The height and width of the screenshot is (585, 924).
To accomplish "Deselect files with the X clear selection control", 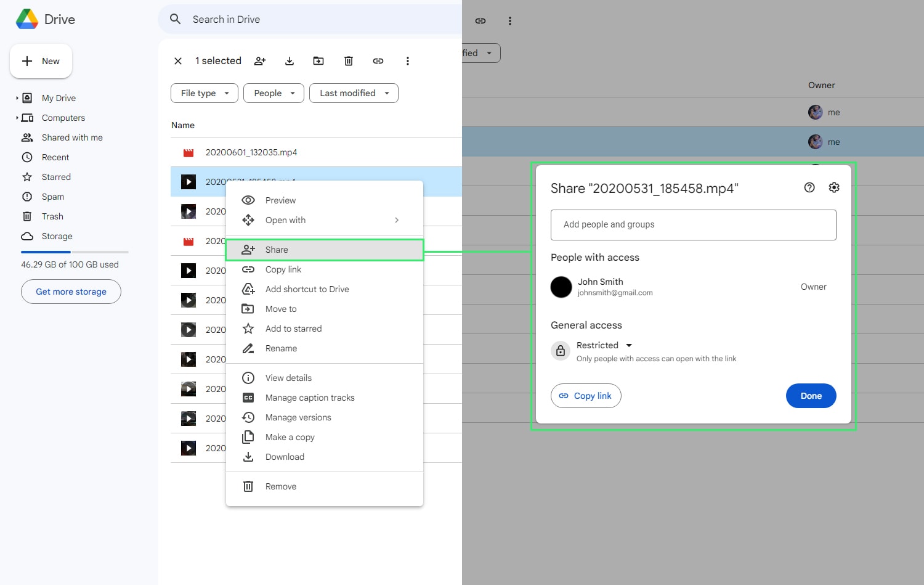I will coord(178,60).
